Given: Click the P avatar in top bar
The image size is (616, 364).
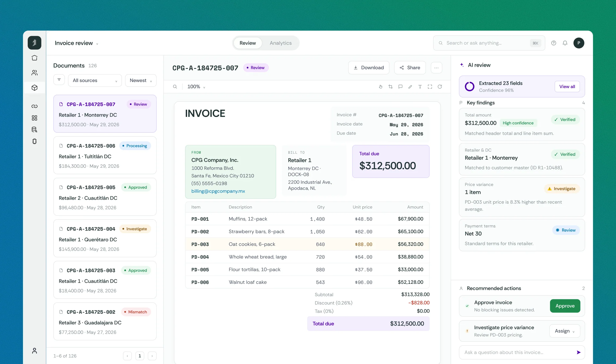Looking at the screenshot, I should coord(579,43).
